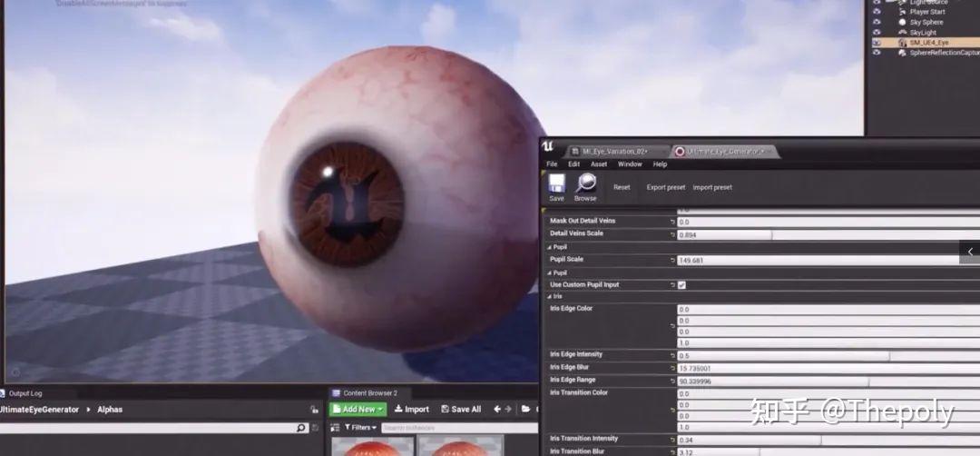Toggle the sources panel icon beside Filters
980x456 pixels.
pos(333,428)
